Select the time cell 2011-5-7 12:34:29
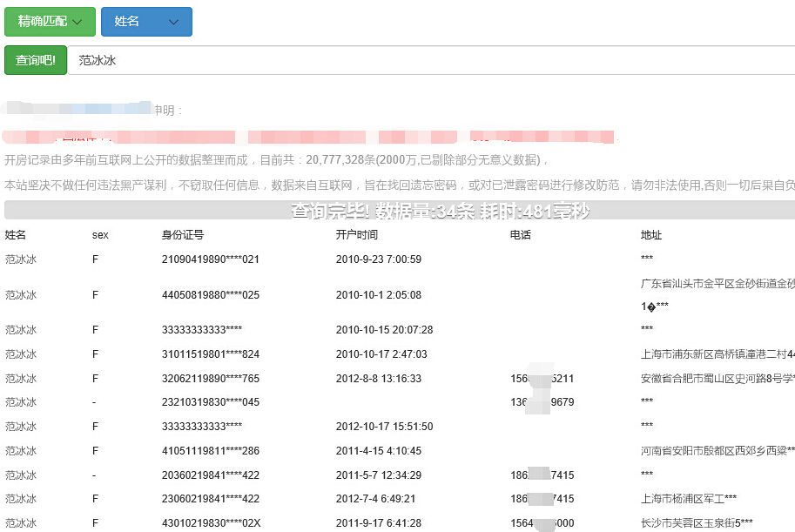 pos(378,475)
